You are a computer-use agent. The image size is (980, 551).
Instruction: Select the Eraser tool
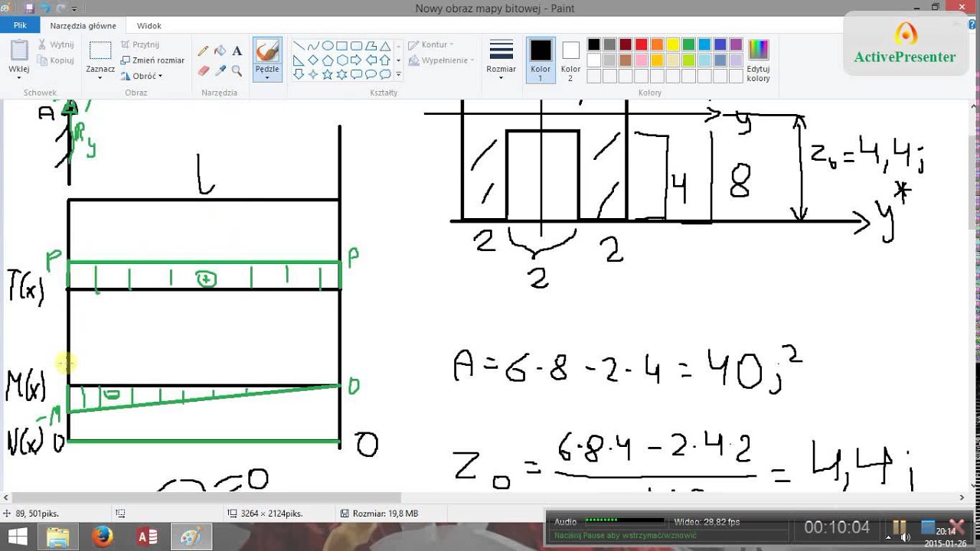(203, 70)
